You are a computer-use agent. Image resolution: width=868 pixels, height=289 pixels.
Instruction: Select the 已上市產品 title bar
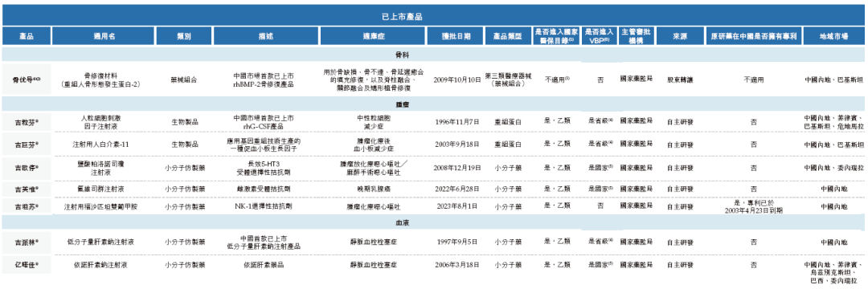point(433,15)
